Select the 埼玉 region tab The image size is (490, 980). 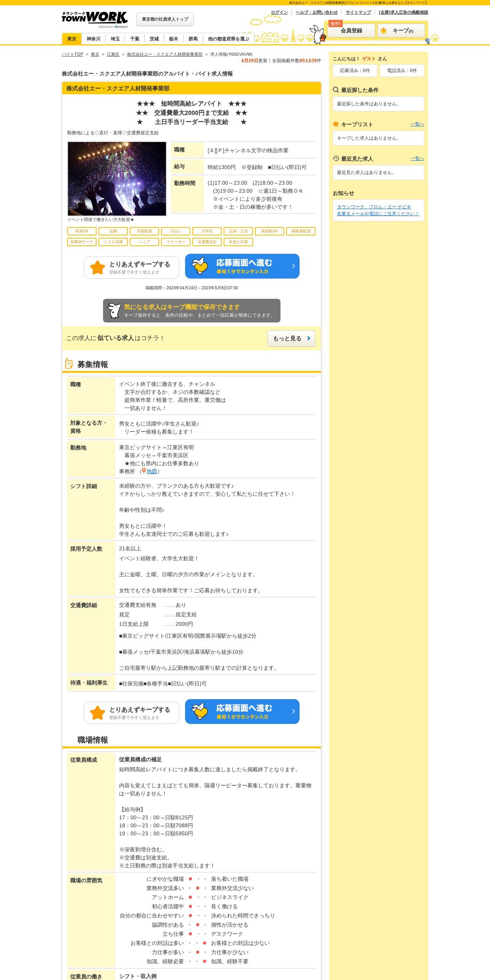[x=115, y=39]
